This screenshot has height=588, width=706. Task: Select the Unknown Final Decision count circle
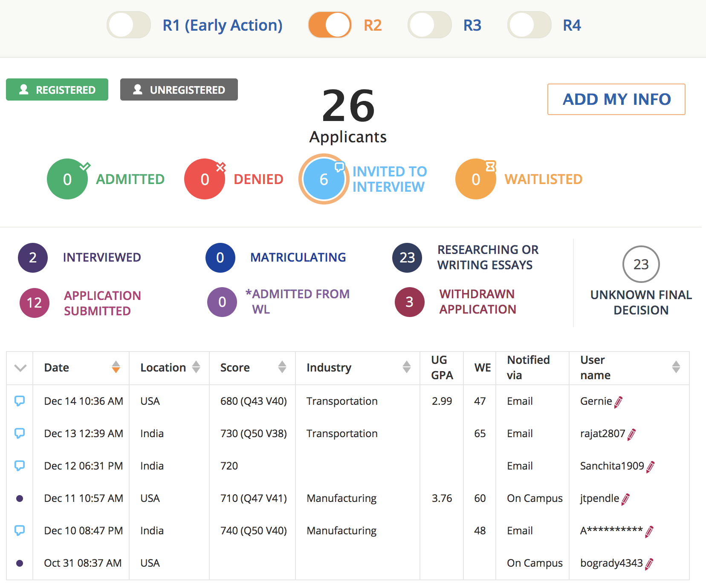(x=641, y=264)
